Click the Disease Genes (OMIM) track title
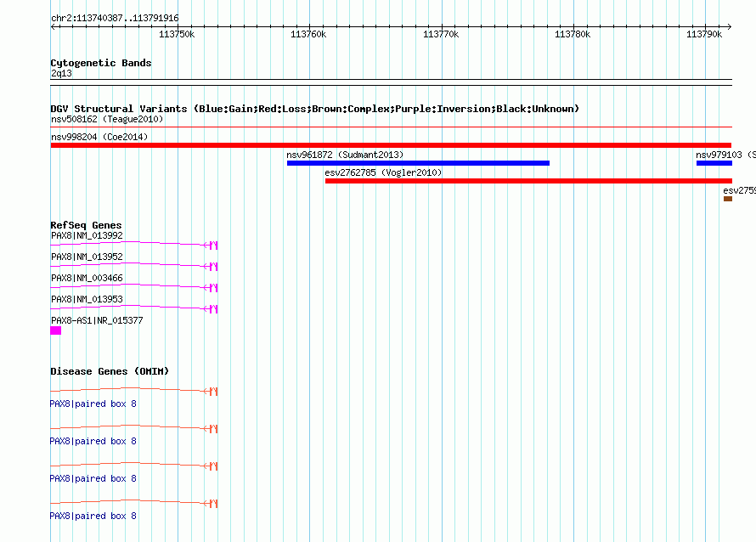Viewport: 756px width, 542px height. pos(110,371)
